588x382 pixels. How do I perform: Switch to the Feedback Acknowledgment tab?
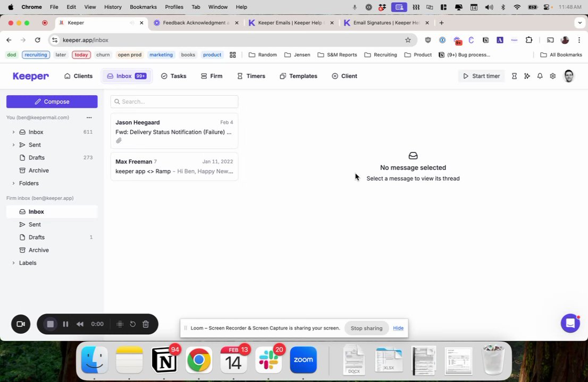(x=195, y=23)
